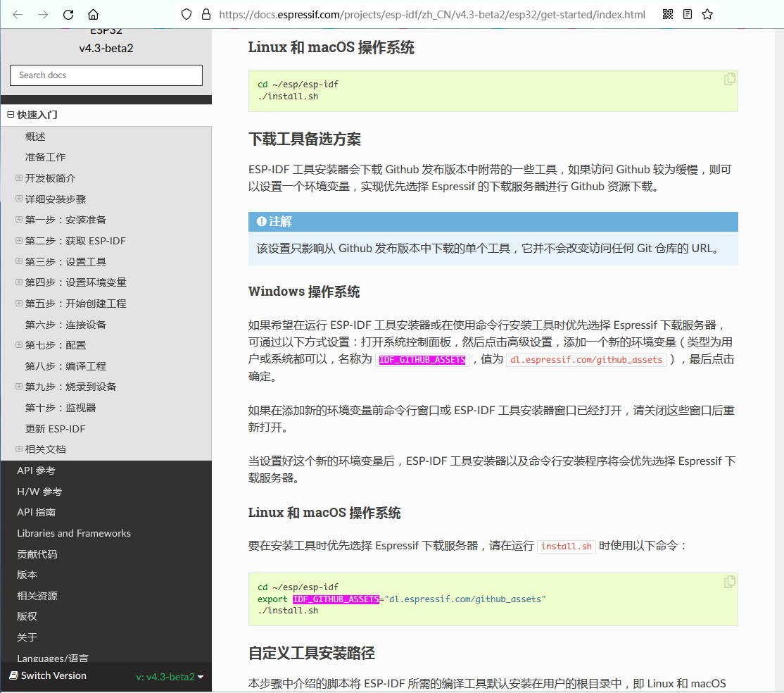Expand 第二步：获取 ESP-IDF in sidebar
Viewport: 784px width, 693px height.
tap(19, 240)
